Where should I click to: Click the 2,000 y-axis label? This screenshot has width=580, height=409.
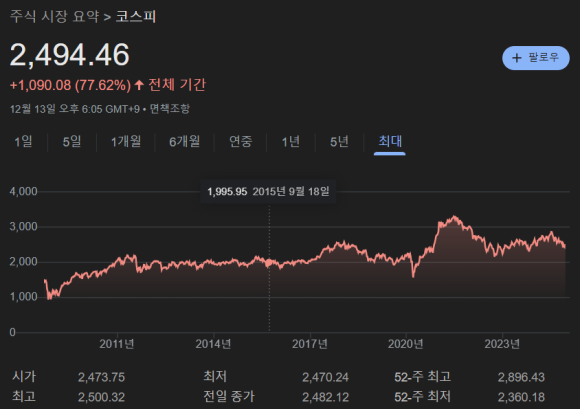coord(23,262)
